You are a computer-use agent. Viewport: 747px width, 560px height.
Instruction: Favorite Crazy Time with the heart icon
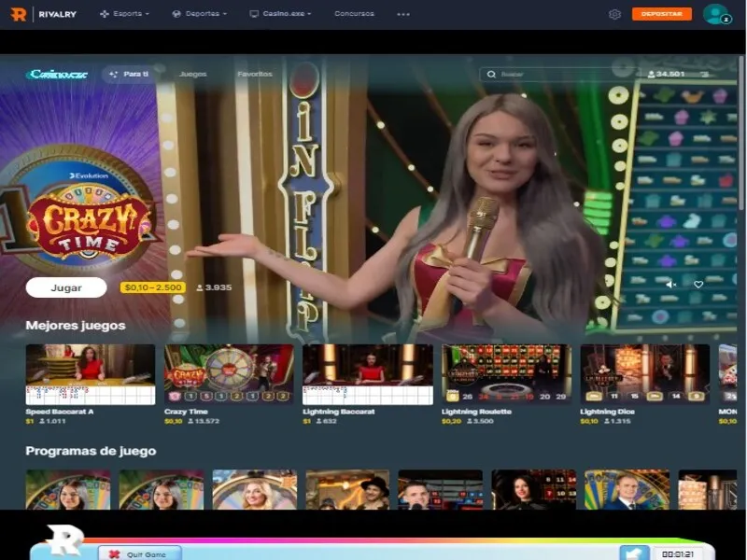698,285
